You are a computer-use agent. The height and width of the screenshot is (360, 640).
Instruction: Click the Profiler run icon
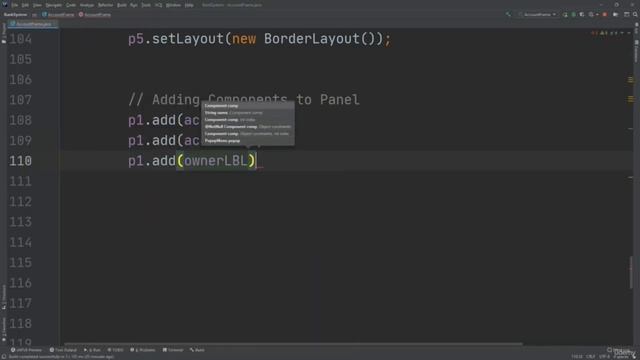pyautogui.click(x=591, y=14)
